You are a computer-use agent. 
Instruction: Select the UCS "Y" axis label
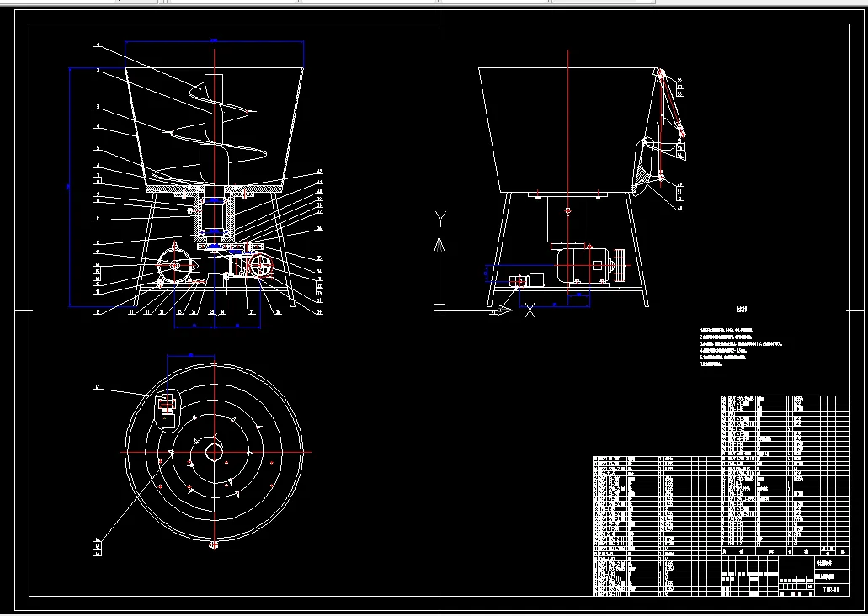(x=440, y=219)
